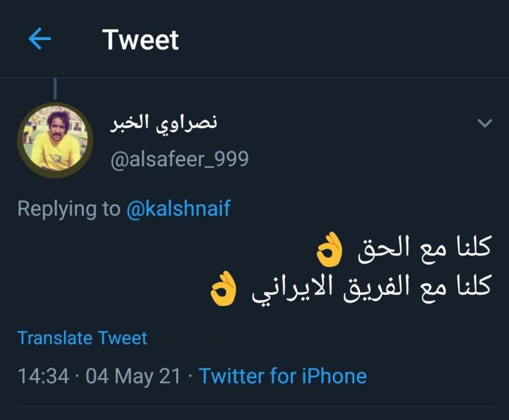Click Translate Tweet
Viewport: 509px width, 420px height.
[x=82, y=338]
